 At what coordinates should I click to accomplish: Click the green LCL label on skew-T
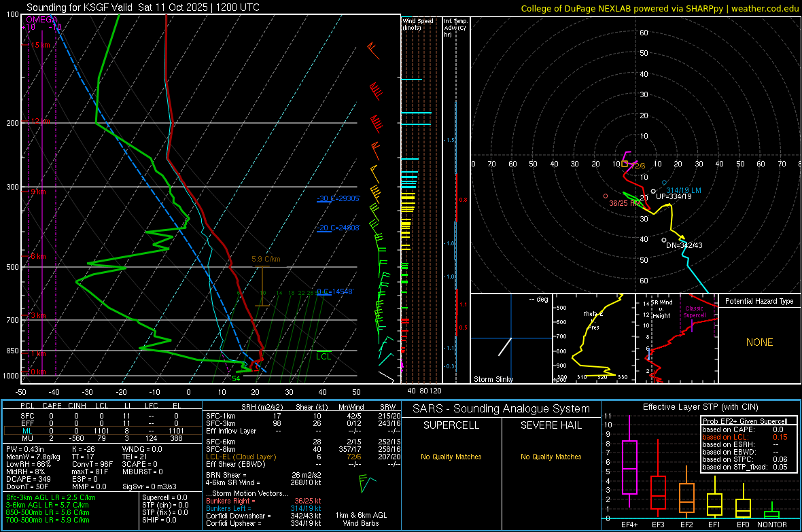pos(324,357)
